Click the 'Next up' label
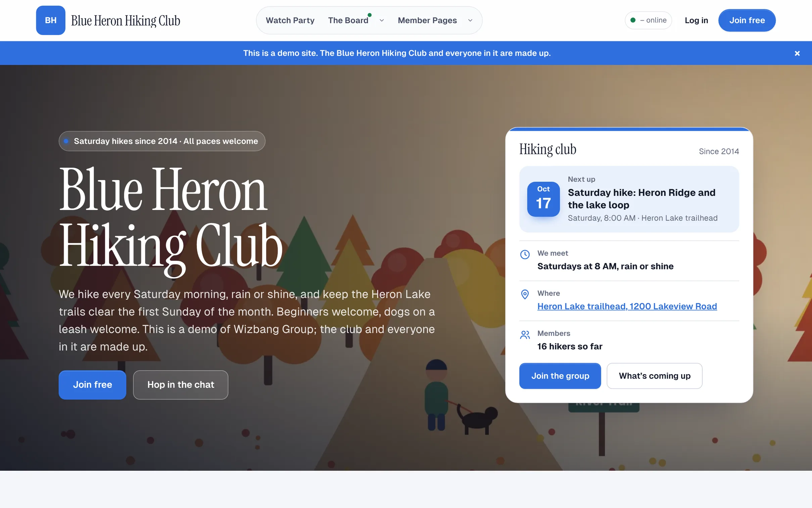Image resolution: width=812 pixels, height=508 pixels. pyautogui.click(x=581, y=179)
